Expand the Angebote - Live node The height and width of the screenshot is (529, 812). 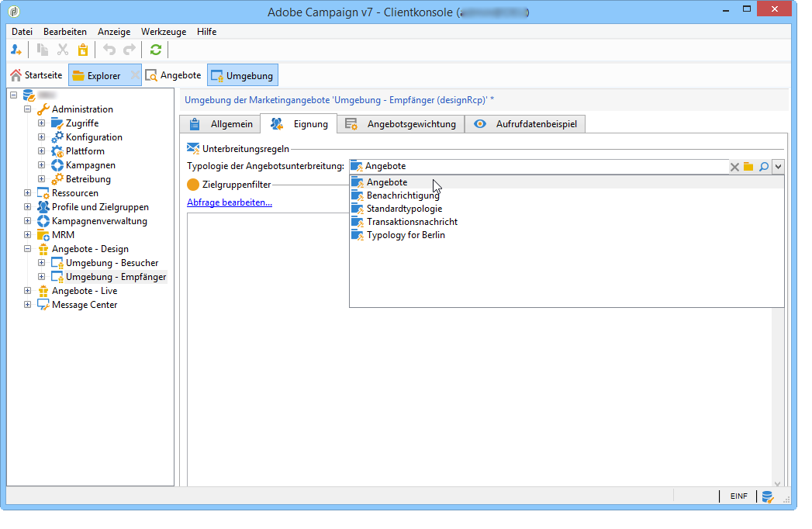(x=27, y=291)
